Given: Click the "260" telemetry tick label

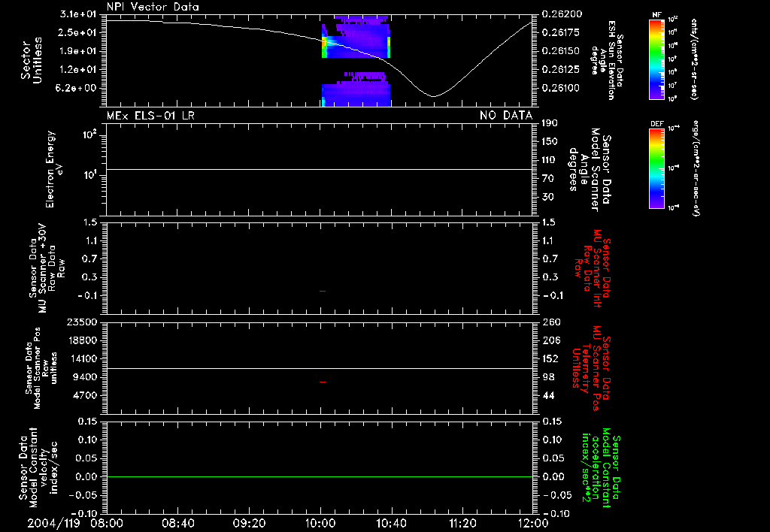Looking at the screenshot, I should (x=552, y=322).
